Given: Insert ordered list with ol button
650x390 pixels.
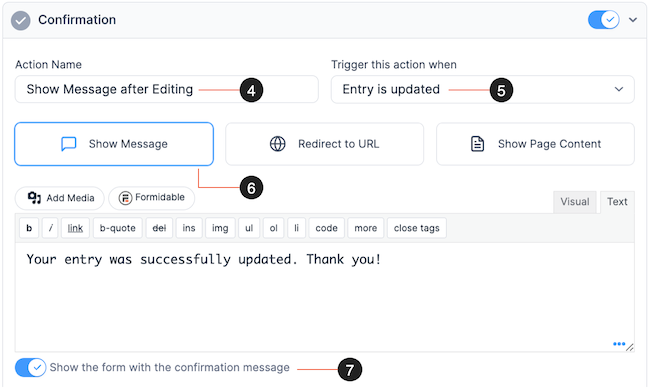Looking at the screenshot, I should [274, 228].
